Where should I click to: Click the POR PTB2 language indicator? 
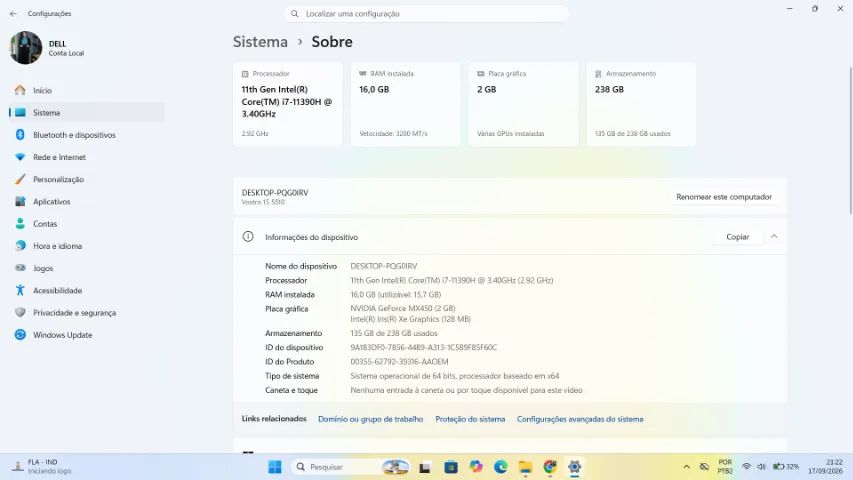(x=725, y=466)
